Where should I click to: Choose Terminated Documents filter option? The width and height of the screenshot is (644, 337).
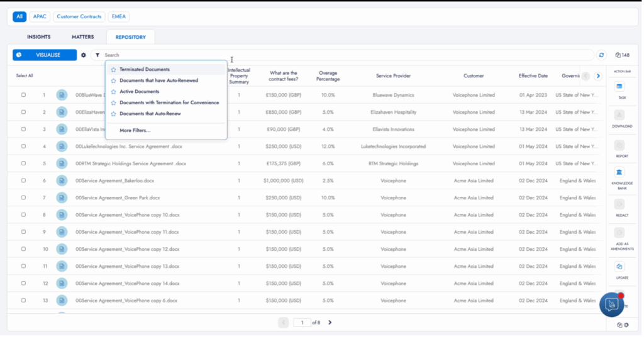tap(145, 69)
